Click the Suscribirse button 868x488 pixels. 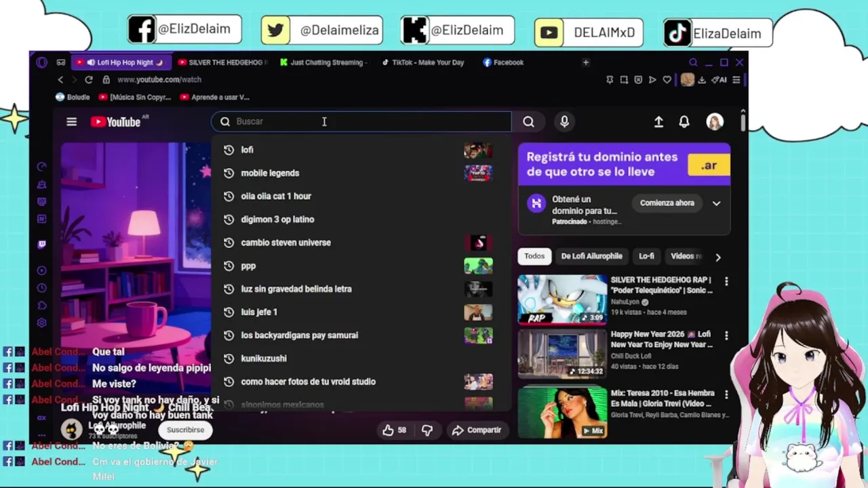tap(185, 430)
